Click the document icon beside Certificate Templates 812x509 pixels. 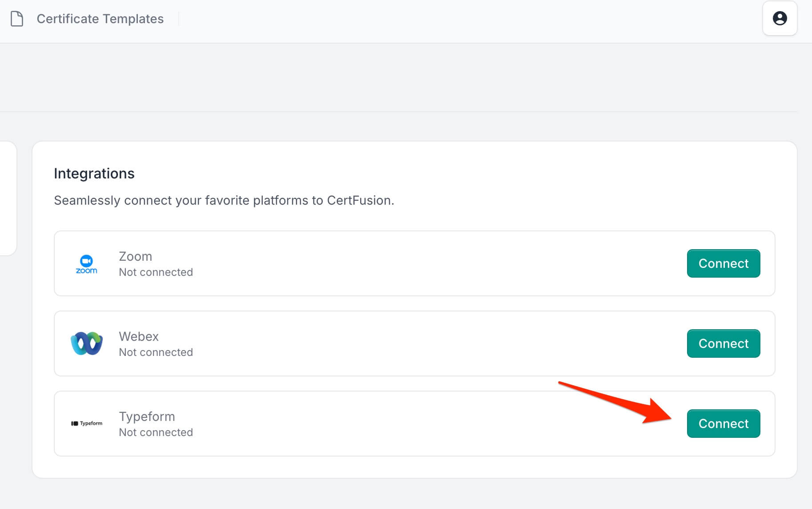17,19
